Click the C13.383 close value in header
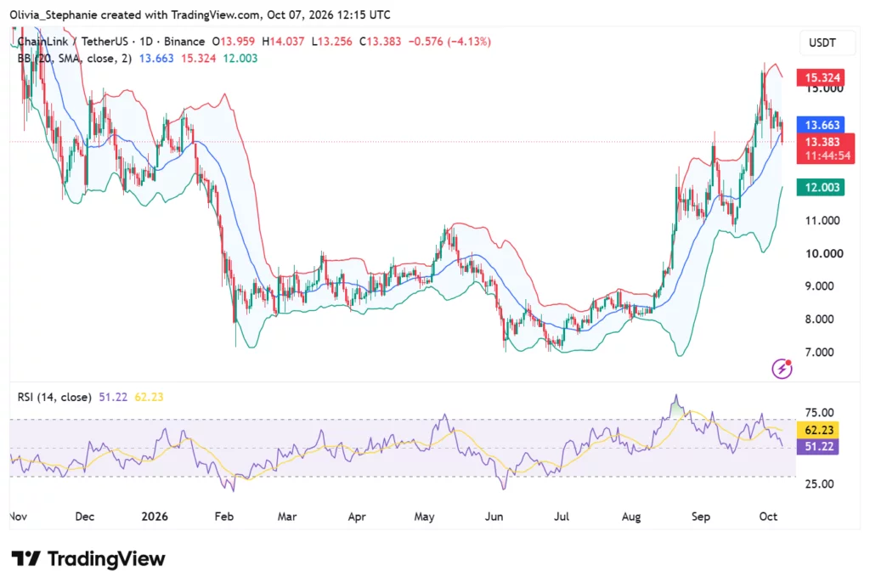The width and height of the screenshot is (870, 588). (380, 42)
